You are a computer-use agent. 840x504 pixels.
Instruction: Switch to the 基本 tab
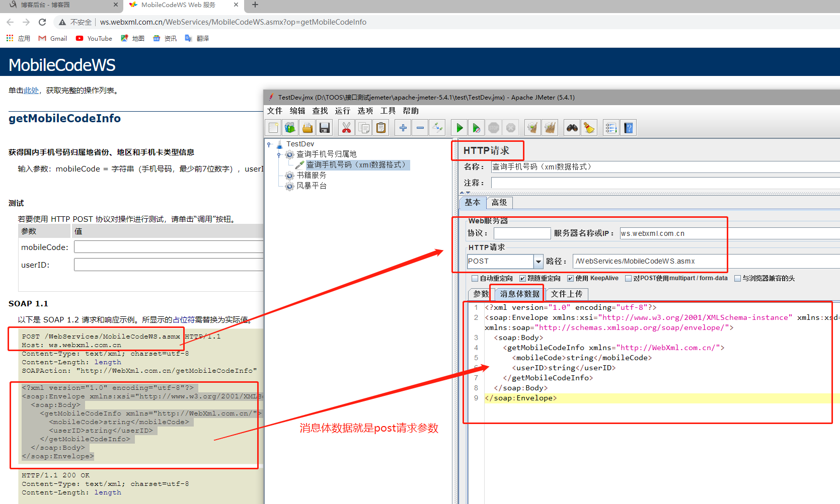pos(473,202)
